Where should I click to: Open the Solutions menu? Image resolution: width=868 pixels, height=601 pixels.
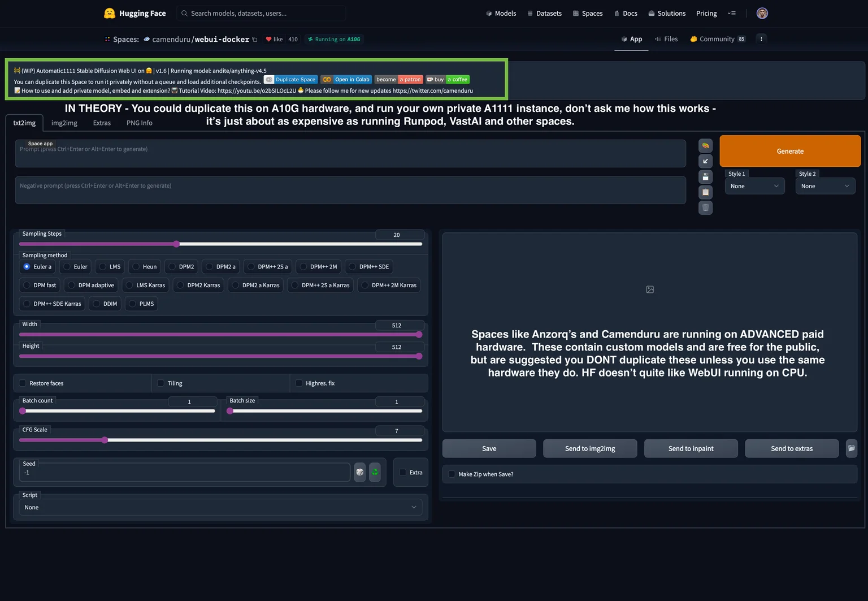[667, 13]
